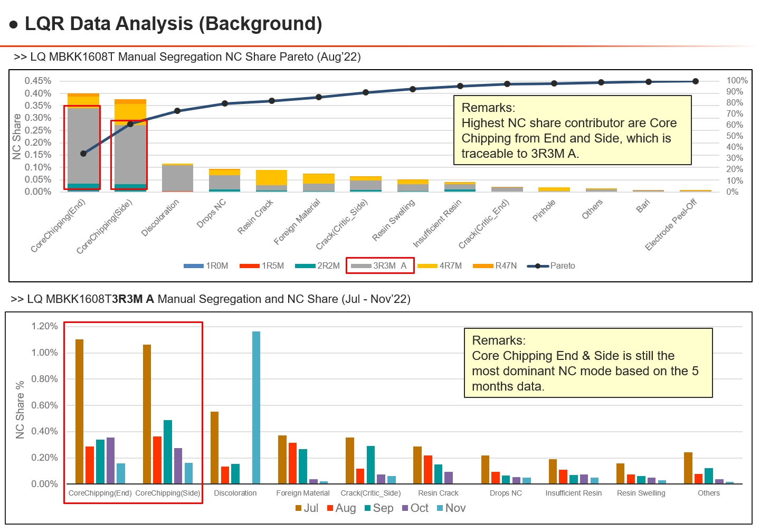The height and width of the screenshot is (532, 760).
Task: Select the Jul CoreChipping(End) bar
Action: click(x=79, y=412)
